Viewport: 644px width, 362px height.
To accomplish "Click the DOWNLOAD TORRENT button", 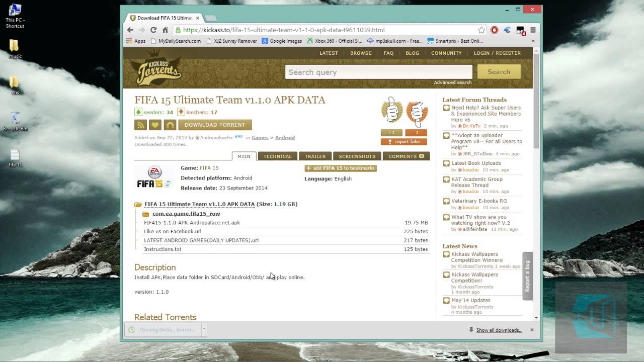I will pyautogui.click(x=215, y=125).
